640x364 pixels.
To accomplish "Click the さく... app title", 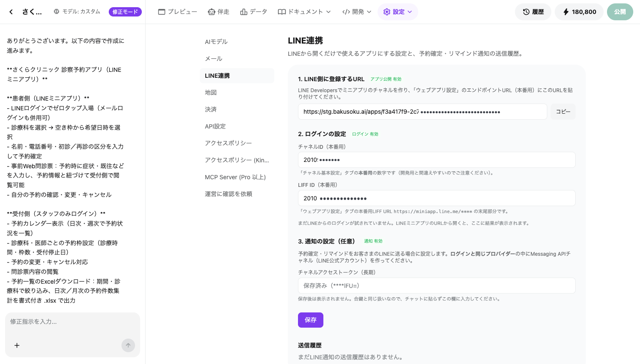I will point(32,12).
